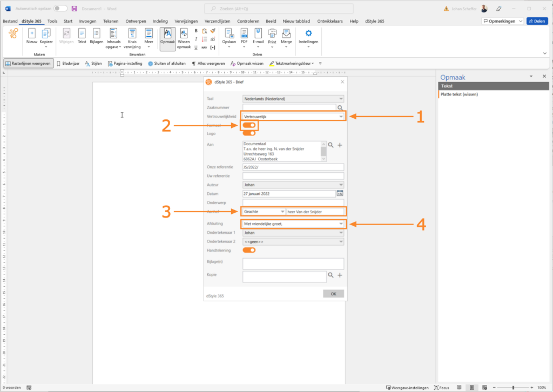The width and height of the screenshot is (553, 392).
Task: Switch to the Verzendlijsten tab
Action: tap(218, 21)
